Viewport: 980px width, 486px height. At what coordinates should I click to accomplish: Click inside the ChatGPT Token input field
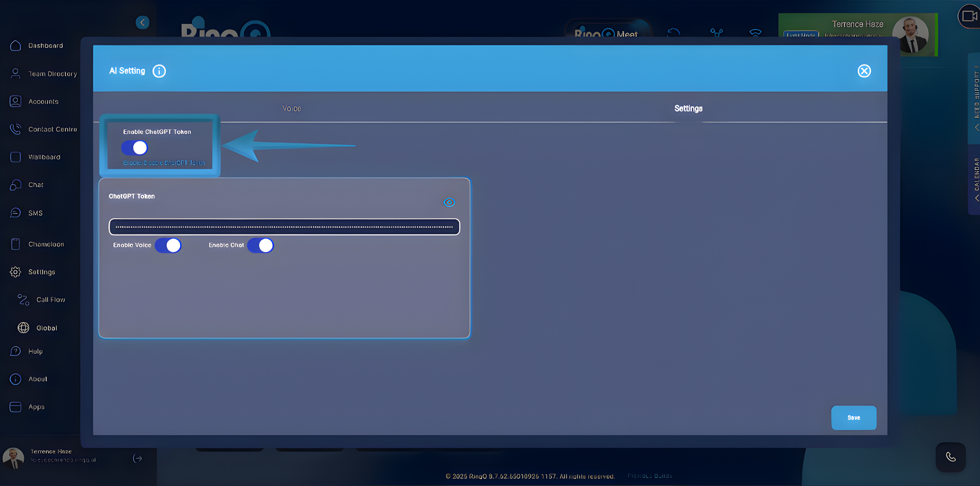[284, 227]
